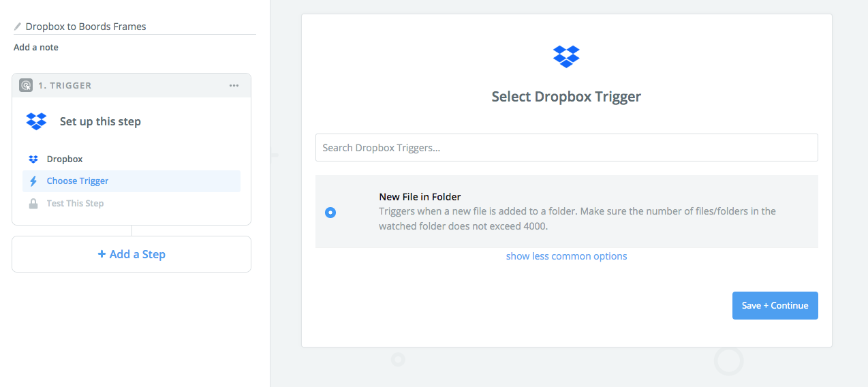Screen dimensions: 868x387
Task: Click the New File in Folder title text
Action: 420,197
